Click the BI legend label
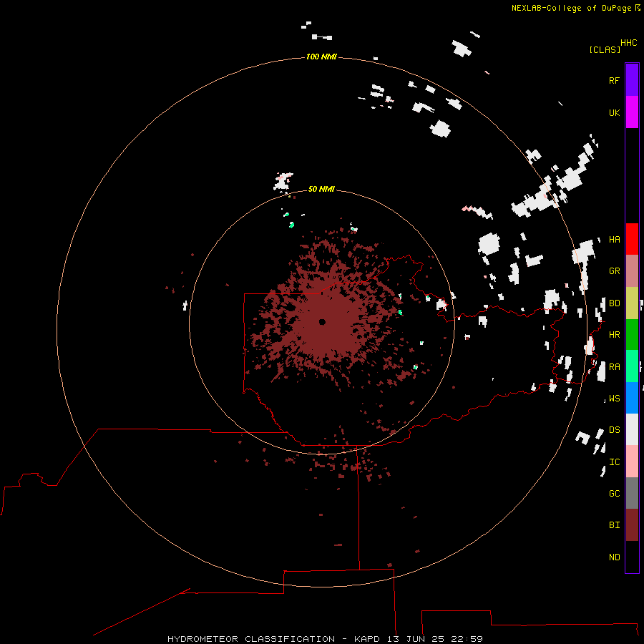 [614, 525]
